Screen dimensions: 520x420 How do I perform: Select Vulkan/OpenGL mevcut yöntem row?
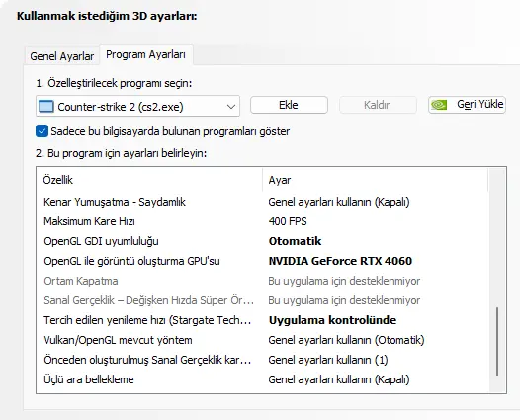point(262,340)
